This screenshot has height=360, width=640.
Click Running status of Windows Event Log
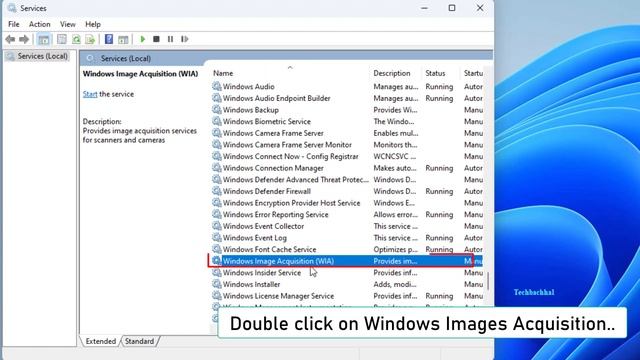[x=439, y=238]
